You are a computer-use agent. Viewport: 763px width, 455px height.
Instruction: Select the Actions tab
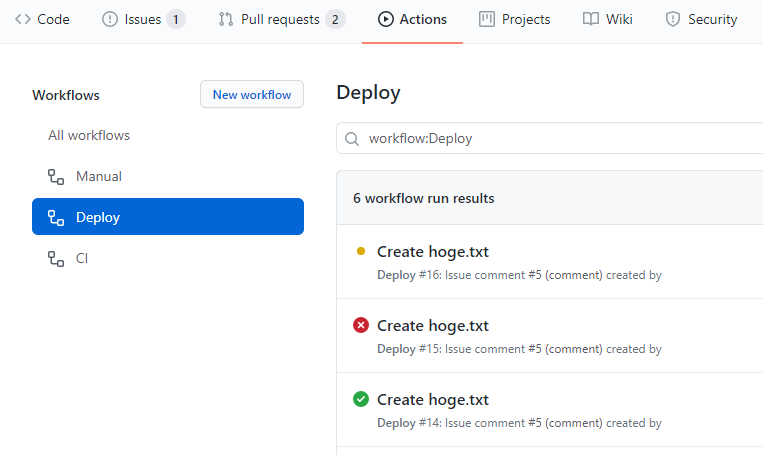[412, 19]
